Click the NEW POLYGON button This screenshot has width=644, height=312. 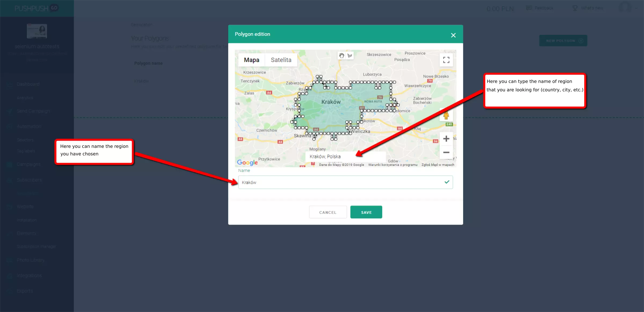point(563,41)
